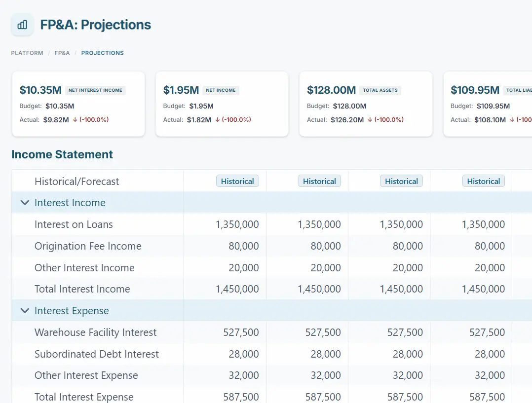Open the Net Income $1.95M card
The height and width of the screenshot is (403, 532).
pos(222,104)
